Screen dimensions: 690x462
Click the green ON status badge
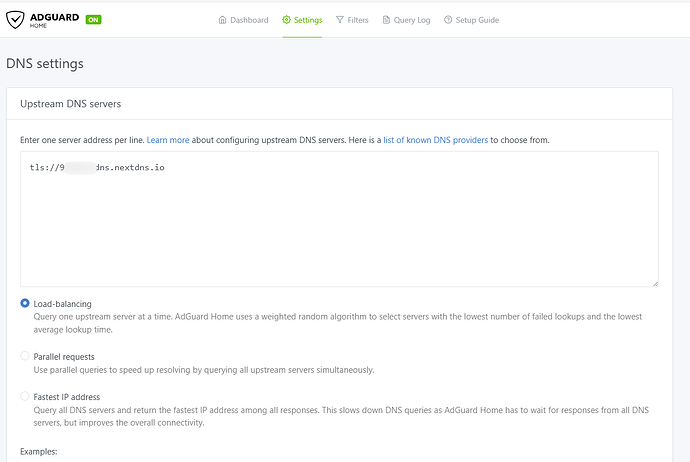(93, 20)
